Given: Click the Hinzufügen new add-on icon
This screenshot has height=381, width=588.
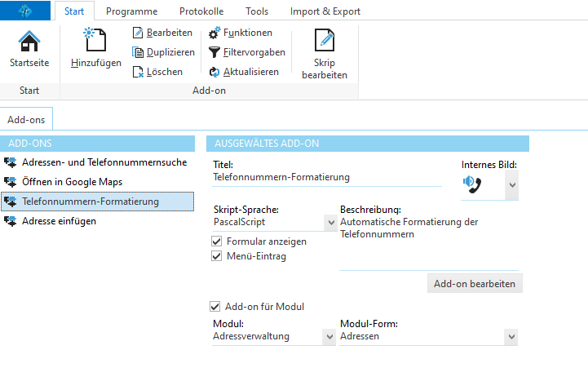Looking at the screenshot, I should click(95, 39).
